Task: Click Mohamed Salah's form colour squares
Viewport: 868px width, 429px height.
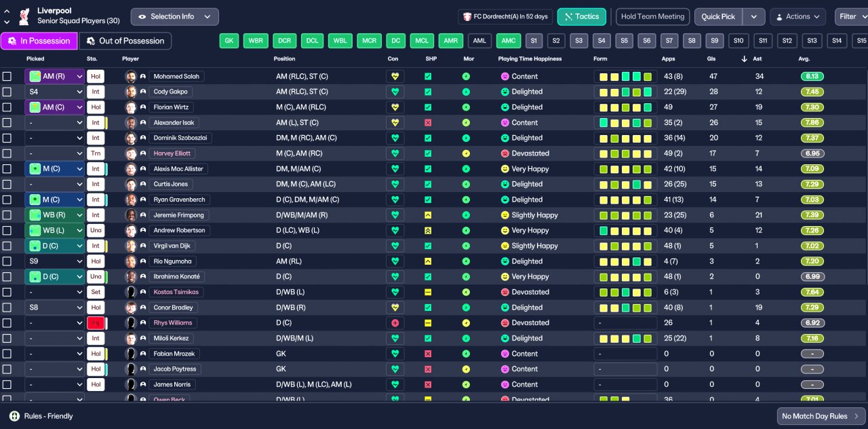Action: click(625, 77)
